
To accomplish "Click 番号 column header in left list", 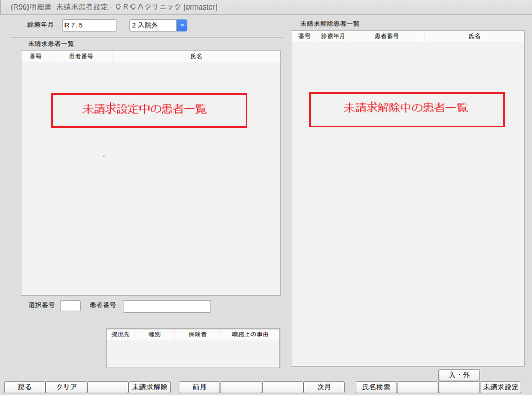I will pos(35,56).
